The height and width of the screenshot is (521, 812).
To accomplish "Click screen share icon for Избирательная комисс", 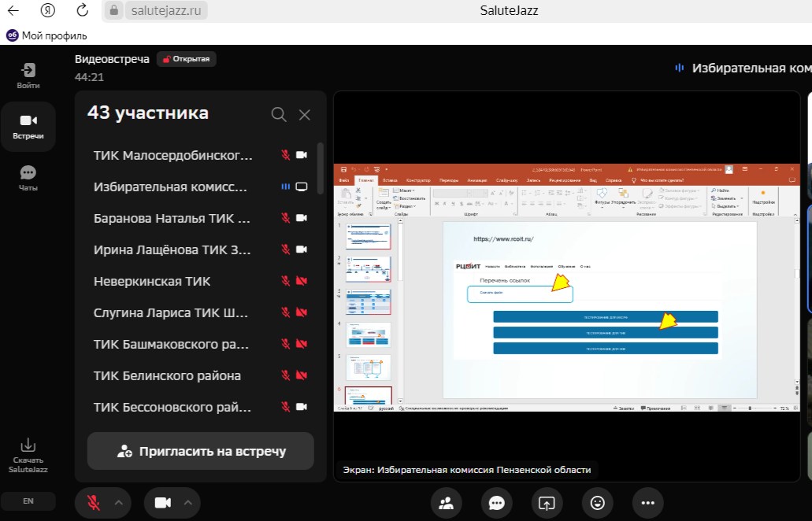I will point(302,187).
